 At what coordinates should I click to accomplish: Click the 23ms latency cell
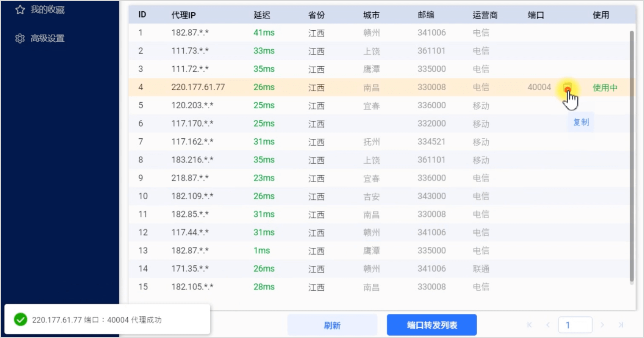pos(264,178)
